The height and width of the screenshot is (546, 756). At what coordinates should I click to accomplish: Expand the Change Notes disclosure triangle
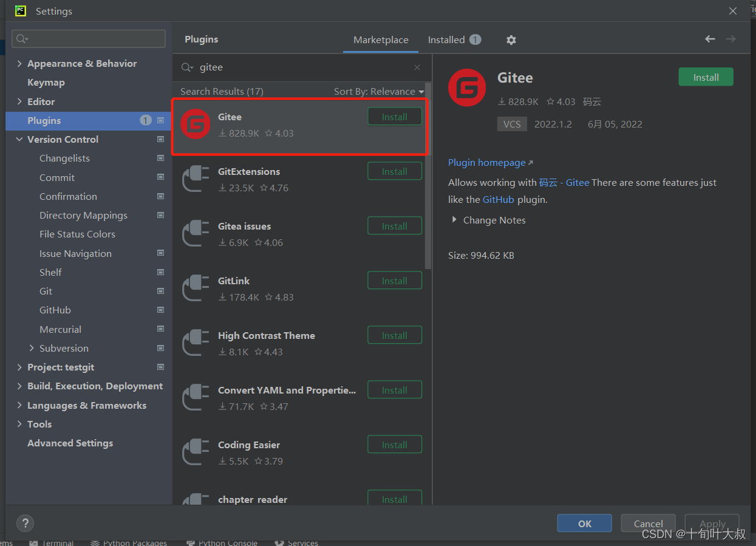[454, 220]
